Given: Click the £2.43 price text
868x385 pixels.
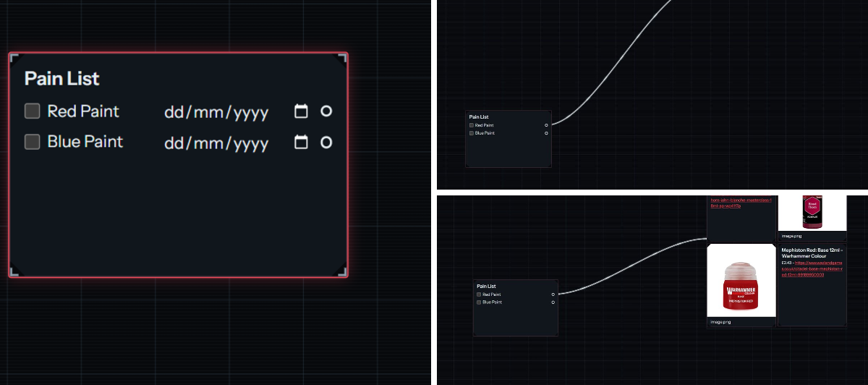Looking at the screenshot, I should 787,263.
